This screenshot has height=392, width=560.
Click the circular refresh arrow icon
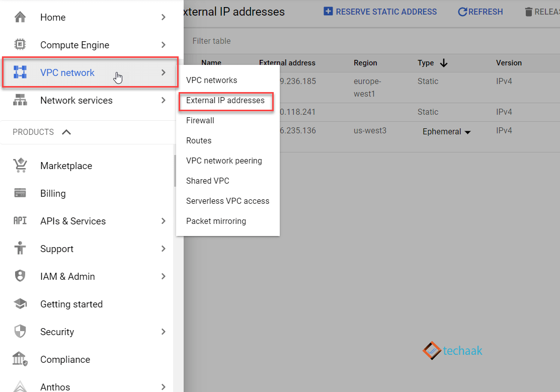tap(462, 12)
